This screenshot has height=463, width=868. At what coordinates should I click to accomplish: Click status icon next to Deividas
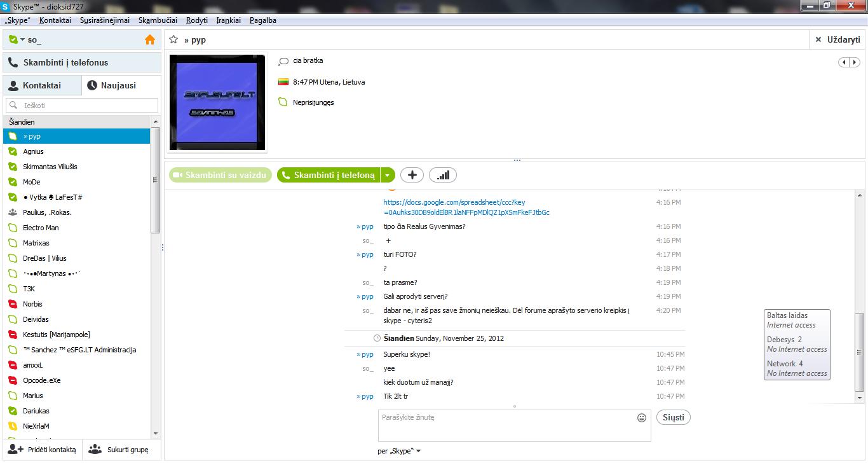point(13,319)
